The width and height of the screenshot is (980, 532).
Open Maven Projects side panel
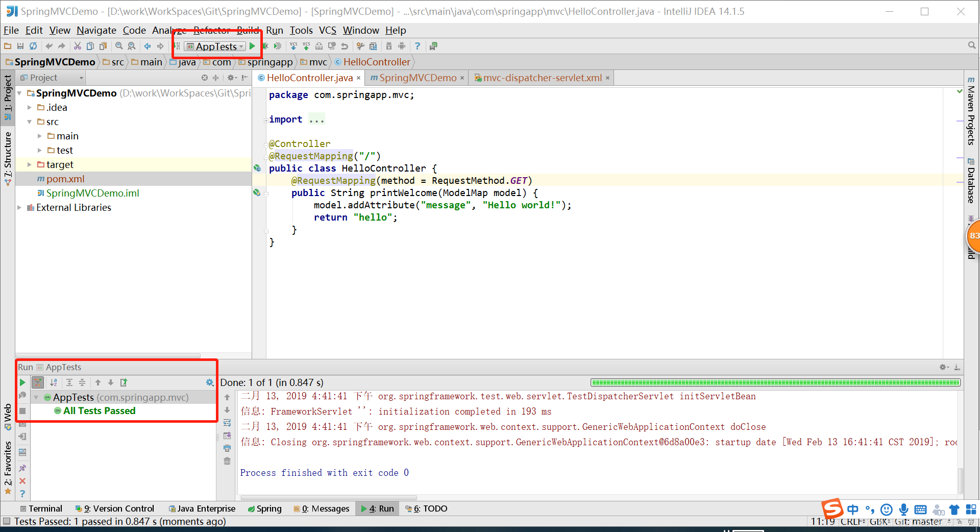[x=971, y=110]
